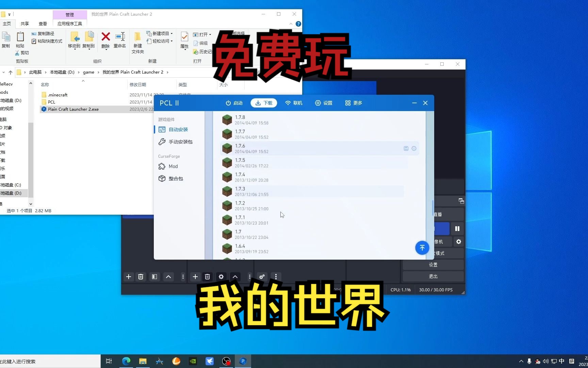Click the gear icon next to OBS virtual camera
Viewport: 588px width, 368px height.
[459, 242]
